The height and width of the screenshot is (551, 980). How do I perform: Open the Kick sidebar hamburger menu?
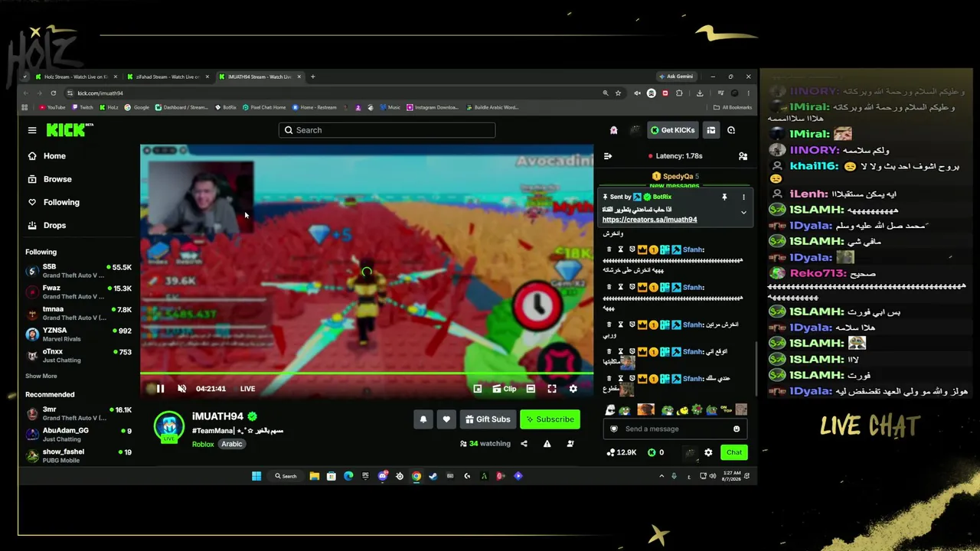[x=32, y=130]
